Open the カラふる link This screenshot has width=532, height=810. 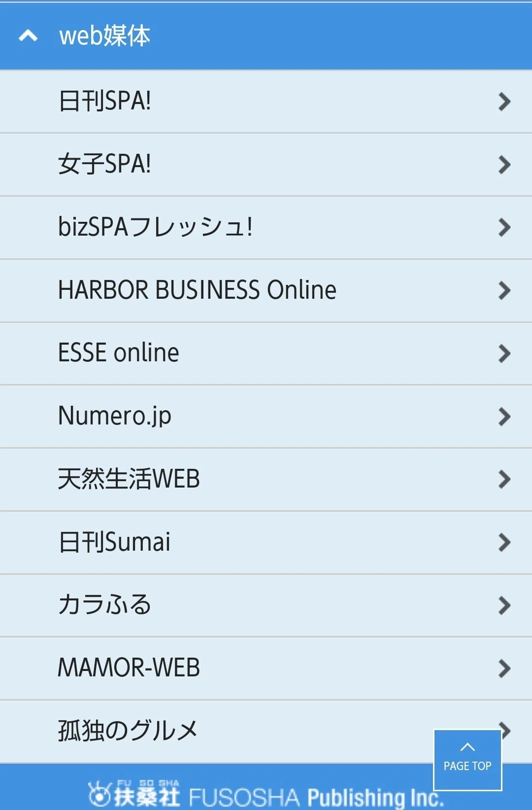coord(266,605)
